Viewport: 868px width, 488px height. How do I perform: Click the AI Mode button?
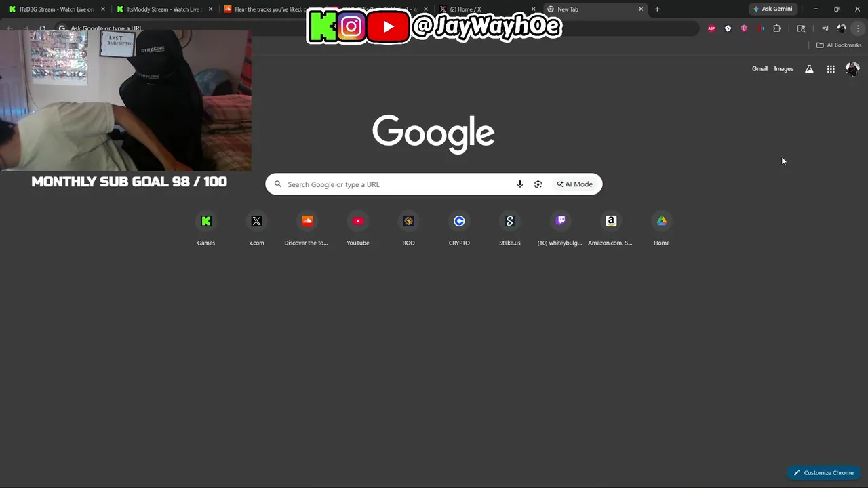click(x=575, y=184)
